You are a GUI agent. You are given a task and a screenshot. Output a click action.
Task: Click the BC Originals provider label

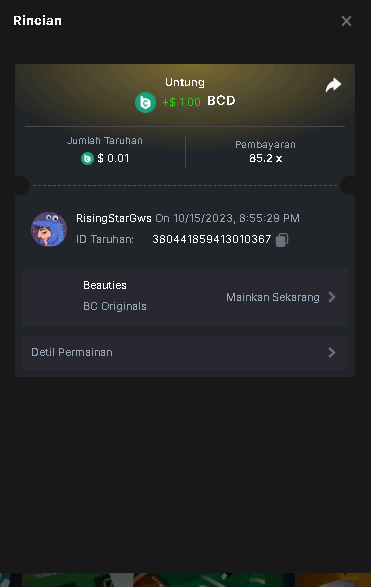click(115, 306)
